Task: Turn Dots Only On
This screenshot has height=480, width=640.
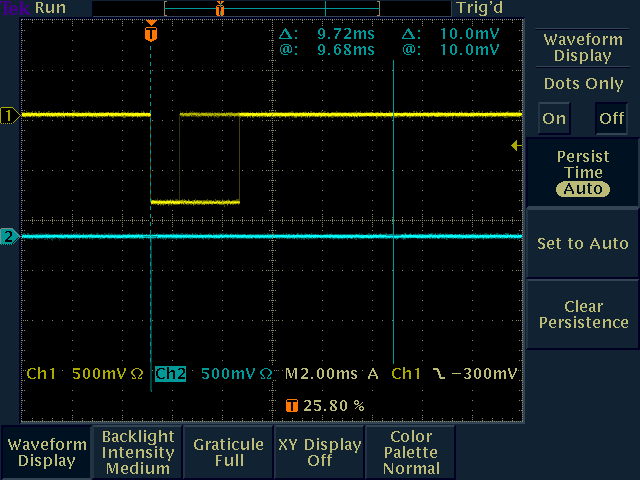Action: [x=554, y=118]
